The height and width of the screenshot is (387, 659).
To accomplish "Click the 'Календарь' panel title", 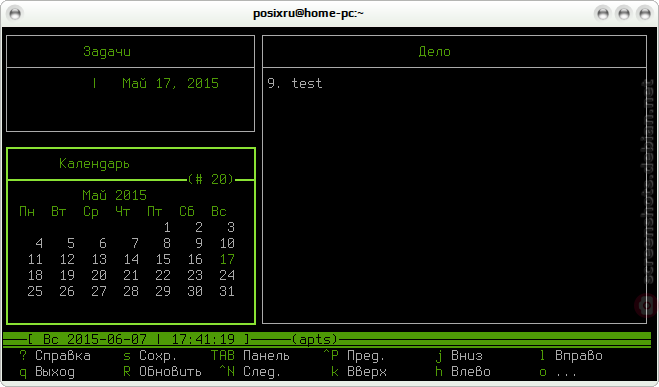I will tap(95, 163).
